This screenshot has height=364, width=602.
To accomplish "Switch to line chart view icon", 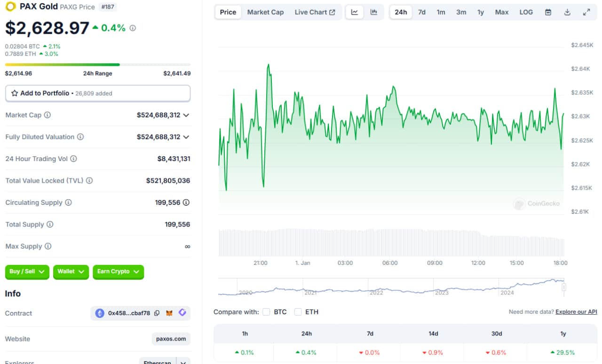I will click(x=355, y=12).
